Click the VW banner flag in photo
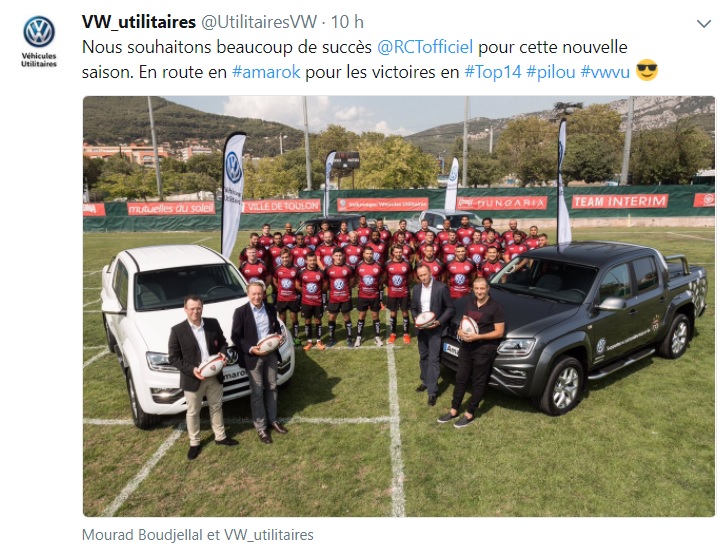This screenshot has width=727, height=551. click(233, 192)
